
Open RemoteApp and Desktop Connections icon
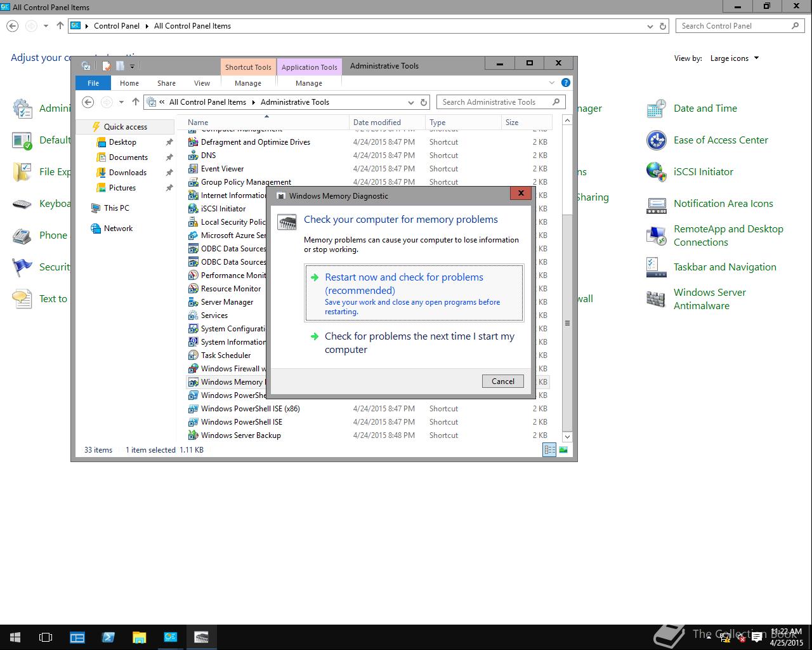(656, 235)
